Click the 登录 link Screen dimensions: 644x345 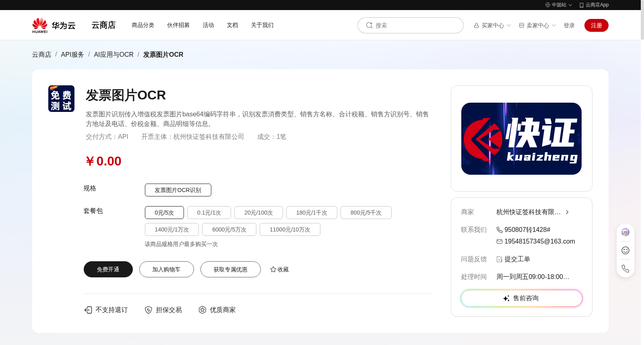[569, 25]
